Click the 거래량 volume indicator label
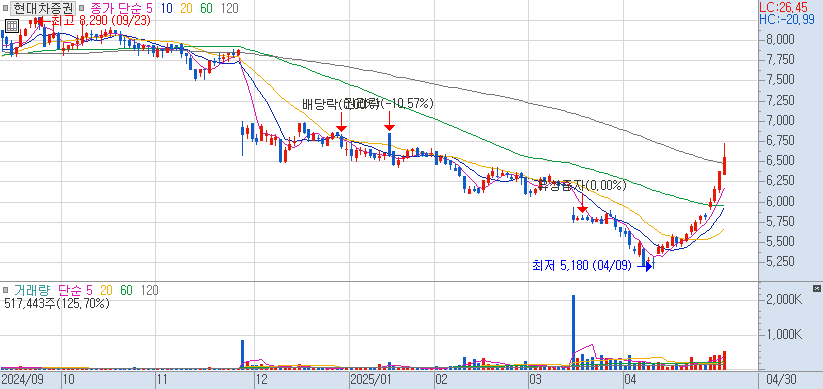 32,290
